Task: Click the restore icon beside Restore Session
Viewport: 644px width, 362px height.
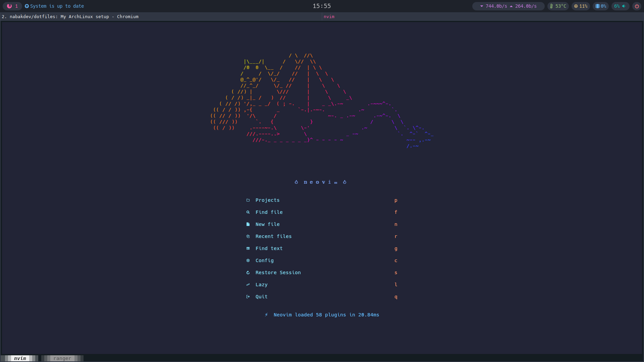Action: tap(248, 273)
